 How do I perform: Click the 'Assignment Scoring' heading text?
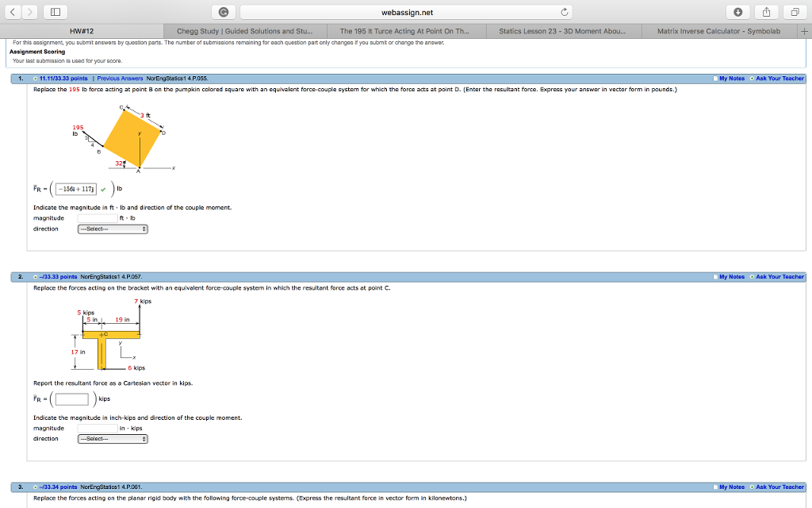[37, 52]
